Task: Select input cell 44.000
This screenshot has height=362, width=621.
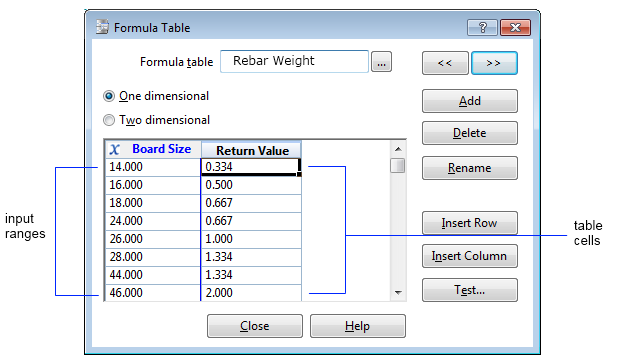Action: pyautogui.click(x=153, y=275)
